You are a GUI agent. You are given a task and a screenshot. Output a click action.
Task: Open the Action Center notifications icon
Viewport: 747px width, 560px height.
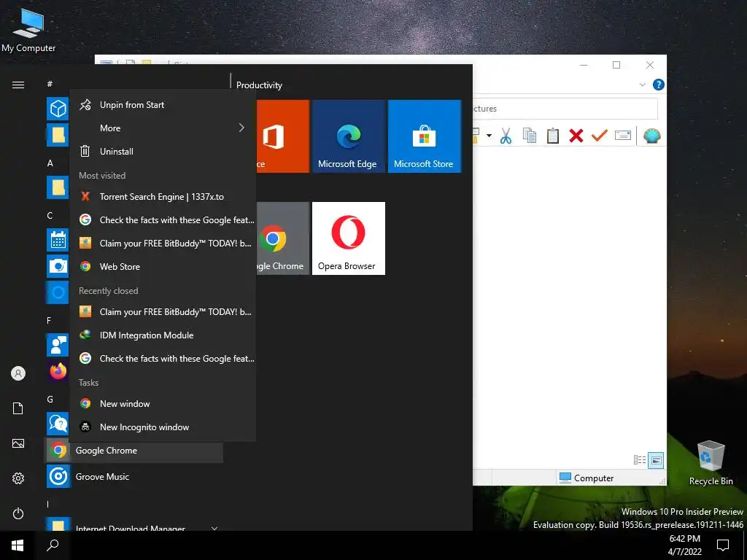(x=723, y=545)
